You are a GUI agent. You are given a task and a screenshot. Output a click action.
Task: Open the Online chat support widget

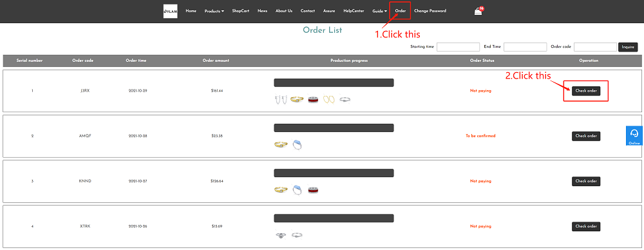634,136
